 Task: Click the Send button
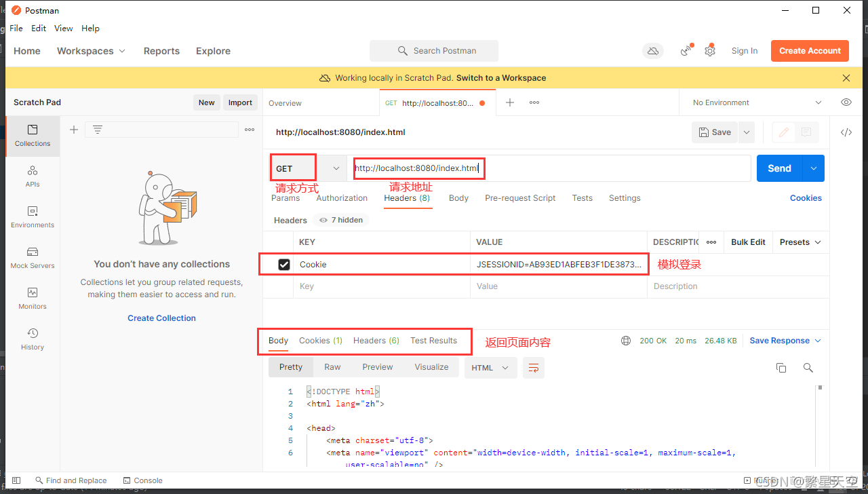point(779,168)
